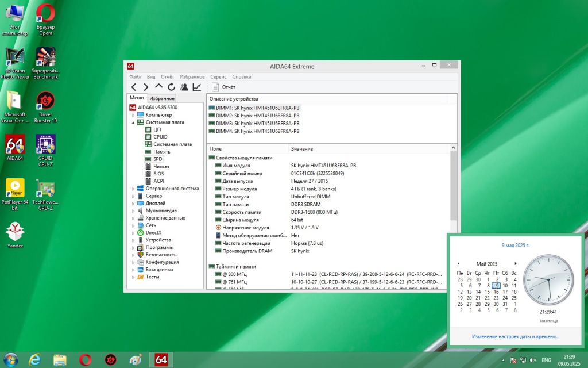Open Память in the sidebar tree
Viewport: 588px width, 368px height.
point(161,152)
